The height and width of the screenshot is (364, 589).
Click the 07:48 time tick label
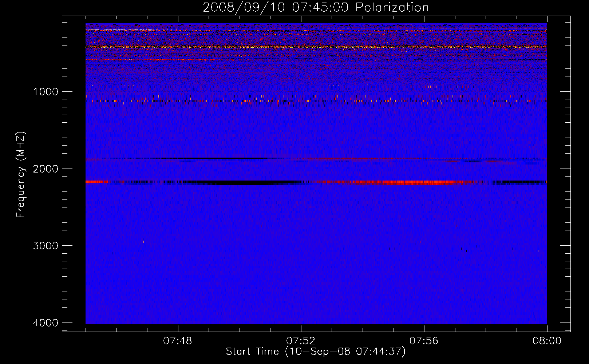click(x=178, y=341)
